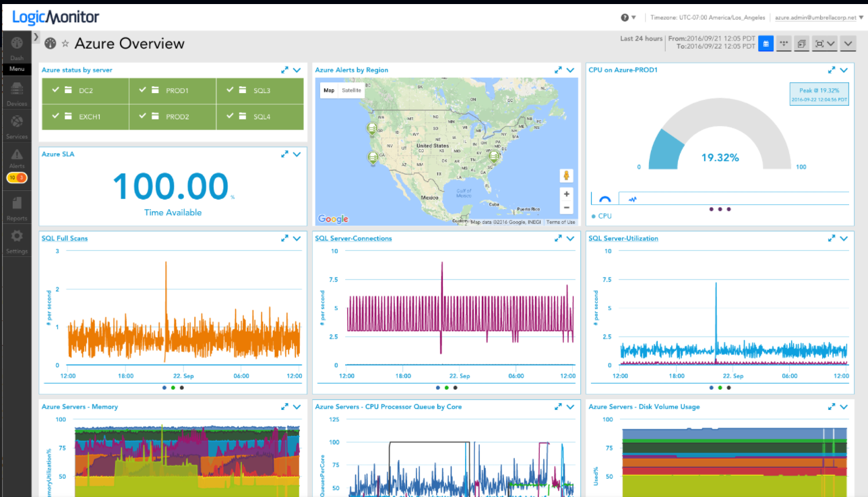Click the alert count badge showing 10 and 3
The width and height of the screenshot is (868, 497).
click(x=17, y=178)
